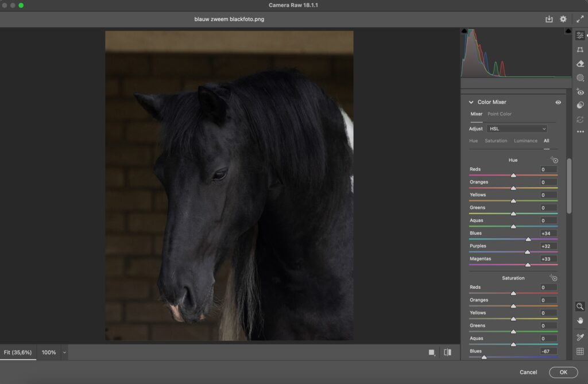This screenshot has height=384, width=588.
Task: Click the Blues hue slider handle
Action: tap(528, 239)
